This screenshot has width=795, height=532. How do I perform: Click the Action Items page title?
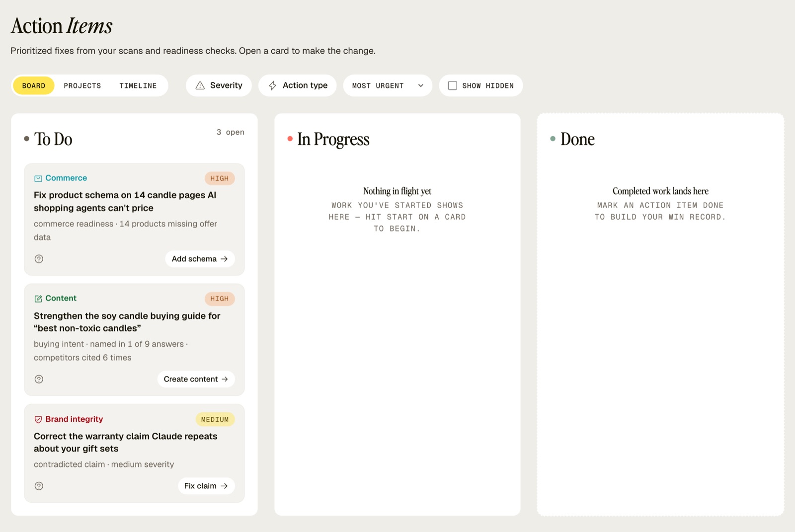(62, 26)
